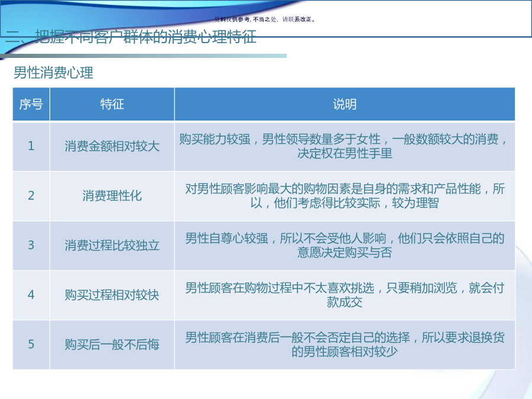Select the row number 4 cell

pyautogui.click(x=31, y=295)
